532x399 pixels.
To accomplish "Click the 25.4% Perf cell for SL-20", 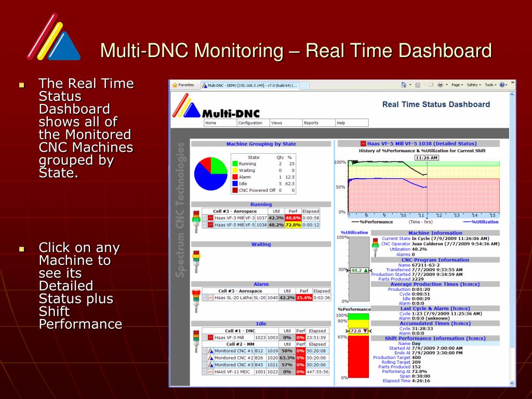I will 303,298.
